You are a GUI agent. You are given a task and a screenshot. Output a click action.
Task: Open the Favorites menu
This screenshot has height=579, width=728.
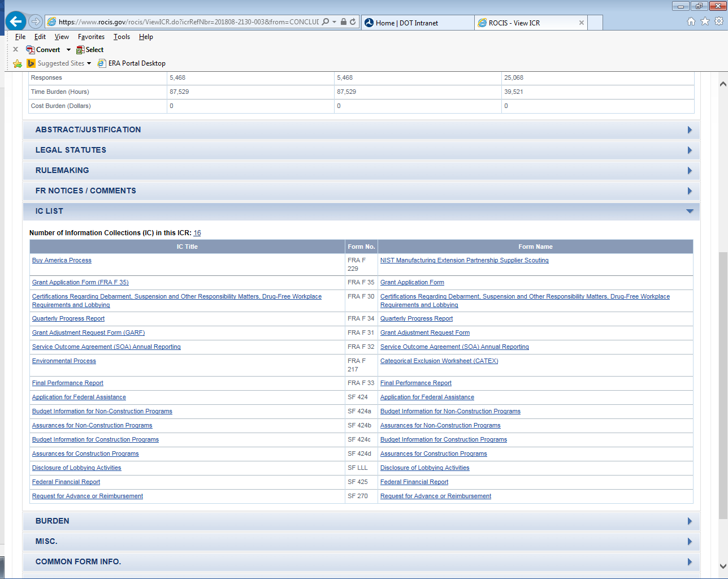pos(91,37)
